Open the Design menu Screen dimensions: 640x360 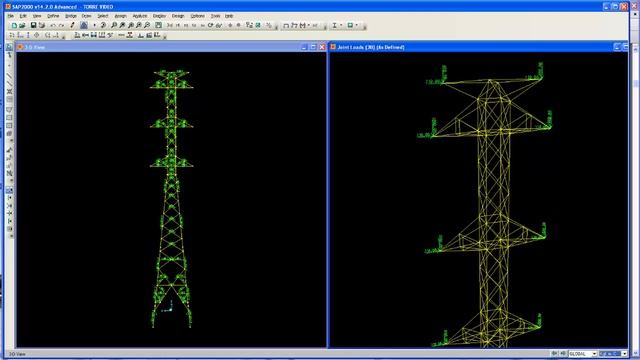coord(178,16)
